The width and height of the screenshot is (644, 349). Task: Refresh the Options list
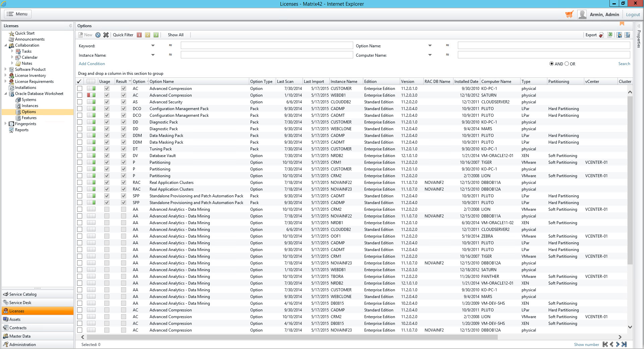coord(98,35)
